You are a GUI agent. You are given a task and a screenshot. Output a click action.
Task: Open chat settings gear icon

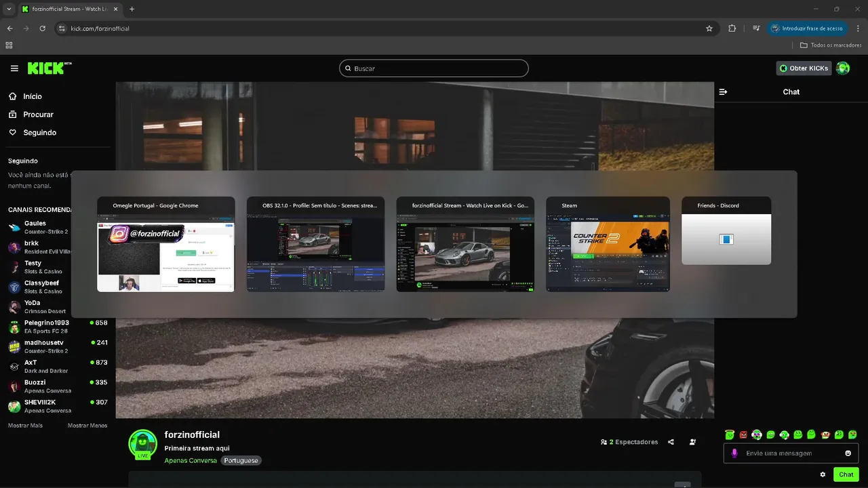823,474
